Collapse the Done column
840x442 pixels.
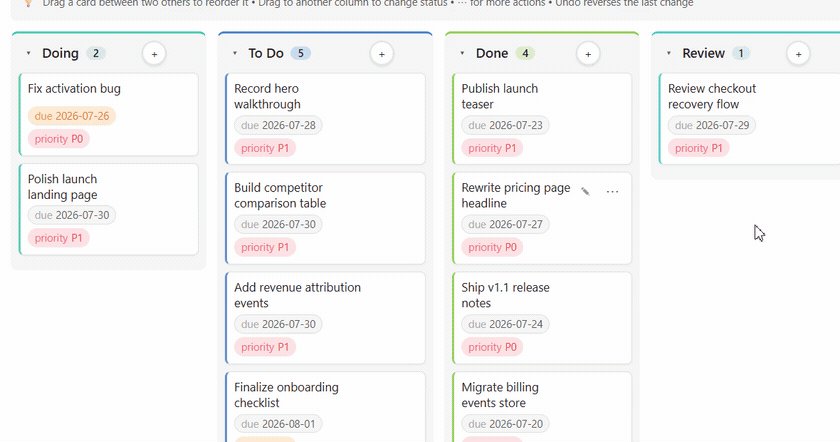(x=462, y=53)
